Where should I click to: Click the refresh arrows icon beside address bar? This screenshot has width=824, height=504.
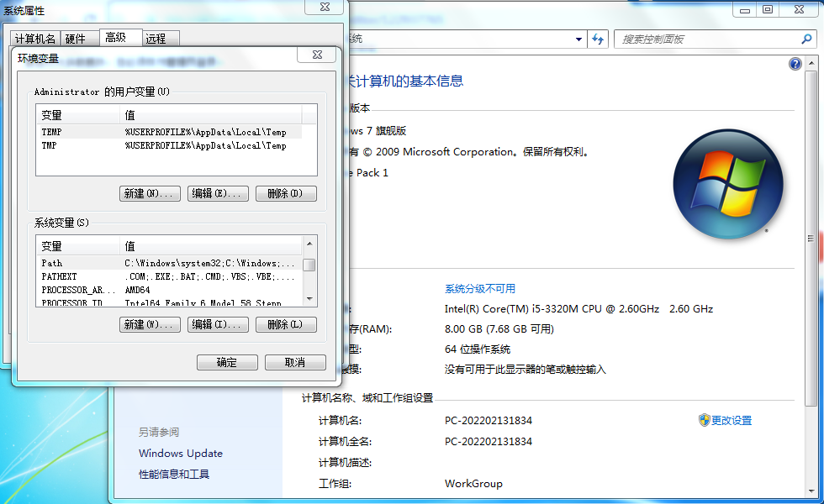(598, 39)
